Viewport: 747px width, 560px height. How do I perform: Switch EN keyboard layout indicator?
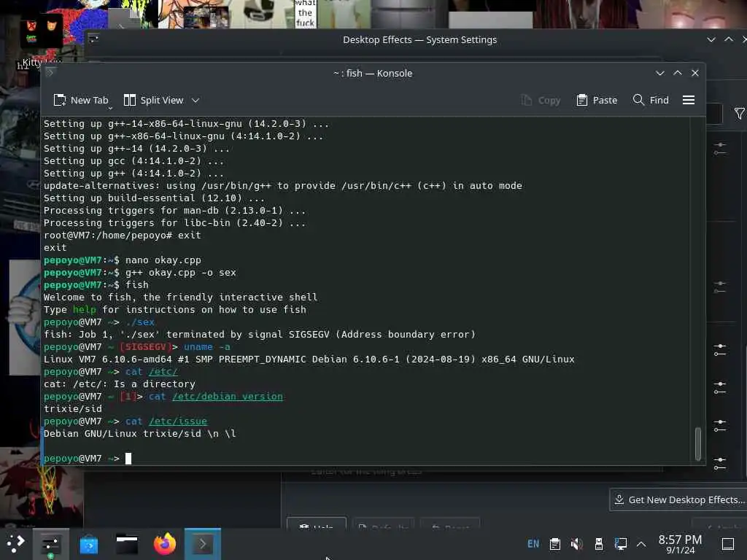[533, 544]
